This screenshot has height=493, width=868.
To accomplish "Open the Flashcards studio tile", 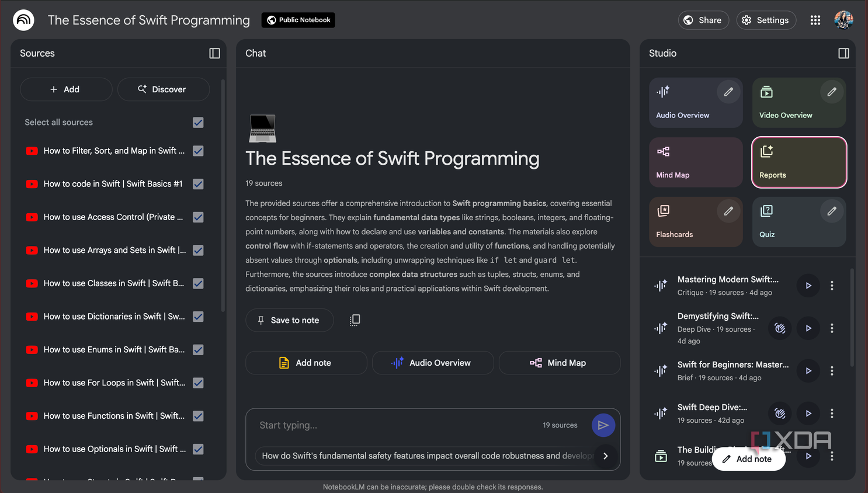I will pos(696,222).
